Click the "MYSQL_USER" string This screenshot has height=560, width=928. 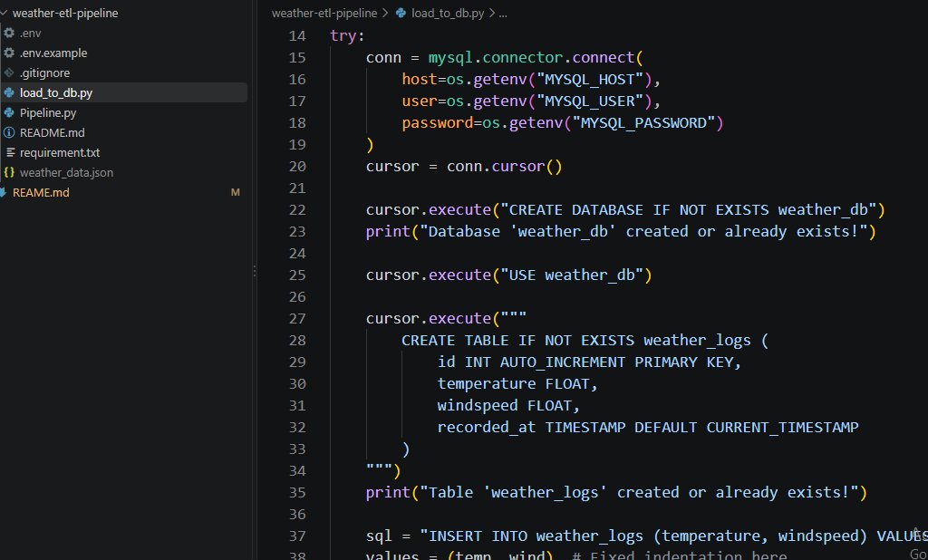coord(589,101)
